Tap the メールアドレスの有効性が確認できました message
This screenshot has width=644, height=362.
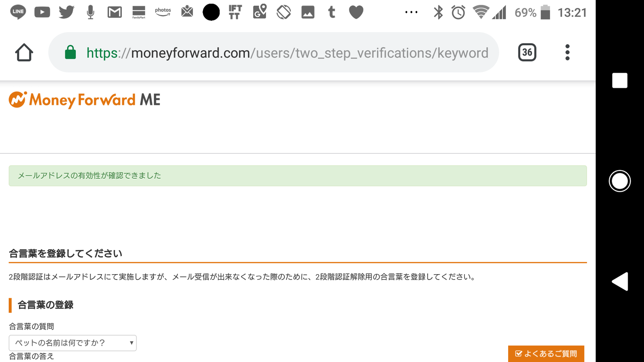(89, 176)
